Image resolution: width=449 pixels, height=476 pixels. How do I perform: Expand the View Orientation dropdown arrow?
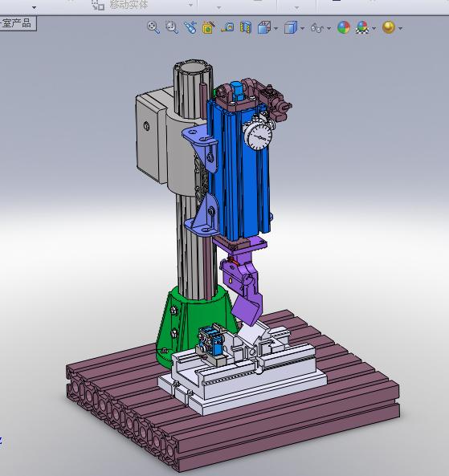276,29
